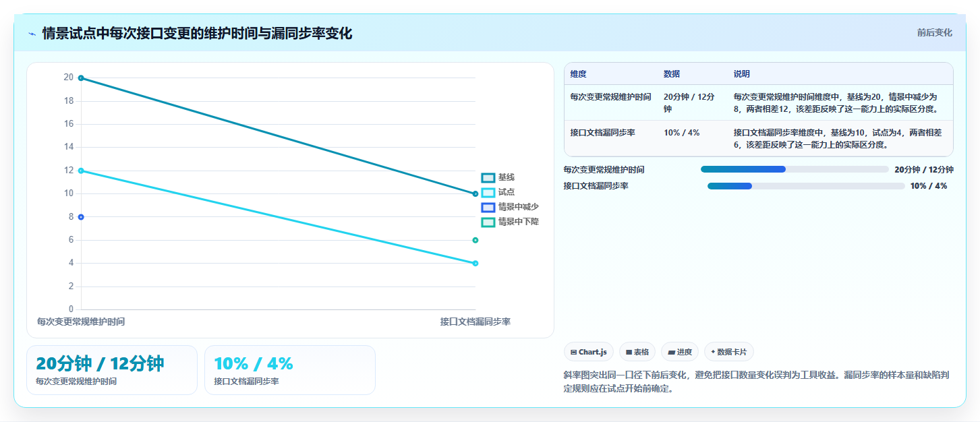
Task: Click the 接口文档漏同步率 progress bar
Action: [x=806, y=186]
